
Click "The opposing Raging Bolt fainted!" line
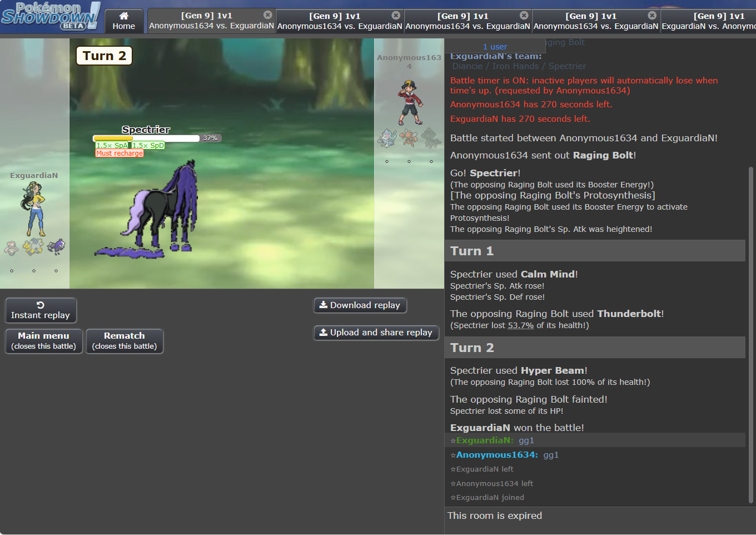click(x=529, y=399)
